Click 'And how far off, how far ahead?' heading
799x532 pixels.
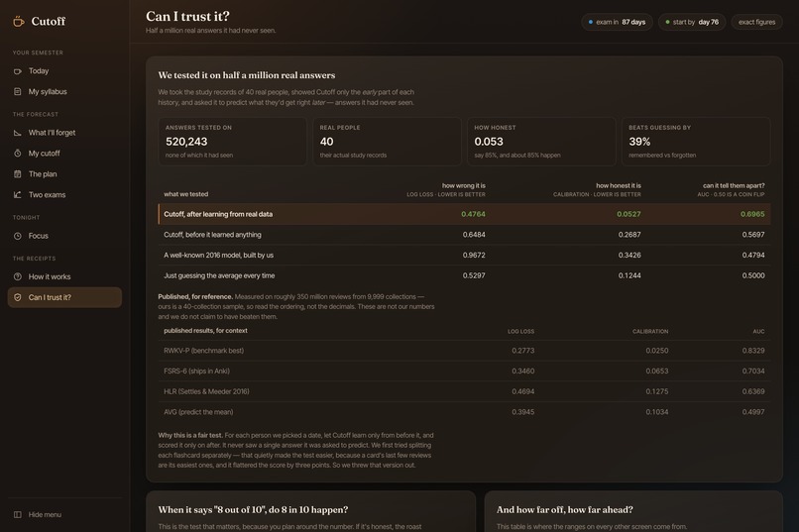point(565,509)
